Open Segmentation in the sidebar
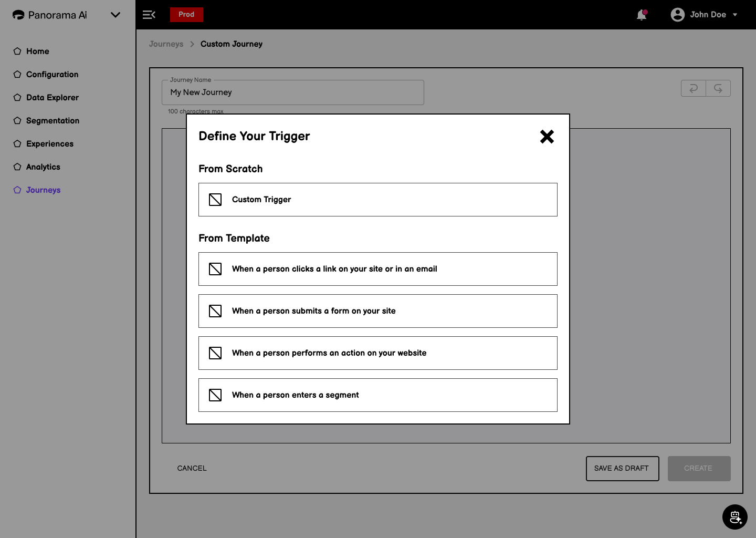Viewport: 756px width, 538px height. pyautogui.click(x=53, y=121)
